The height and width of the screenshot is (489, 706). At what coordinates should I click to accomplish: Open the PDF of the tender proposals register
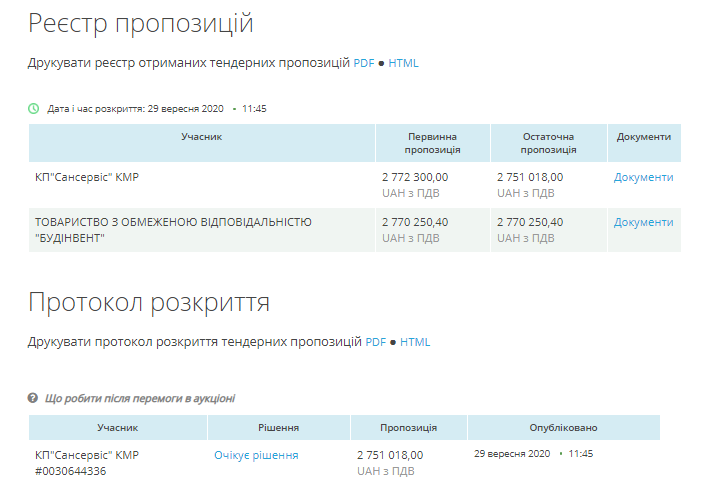[364, 63]
